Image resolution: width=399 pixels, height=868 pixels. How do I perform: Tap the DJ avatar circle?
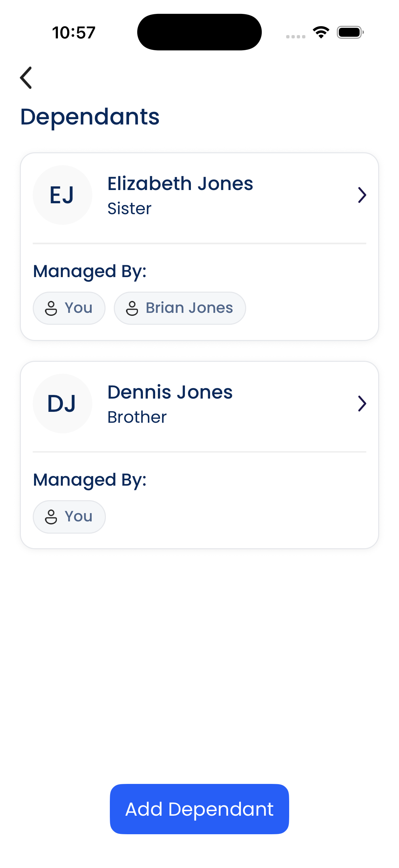click(62, 403)
